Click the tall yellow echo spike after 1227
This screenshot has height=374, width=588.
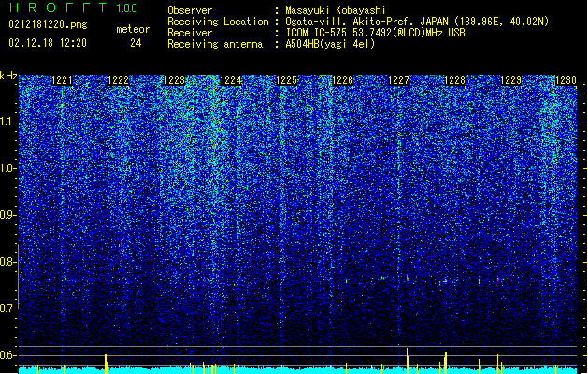pyautogui.click(x=408, y=361)
